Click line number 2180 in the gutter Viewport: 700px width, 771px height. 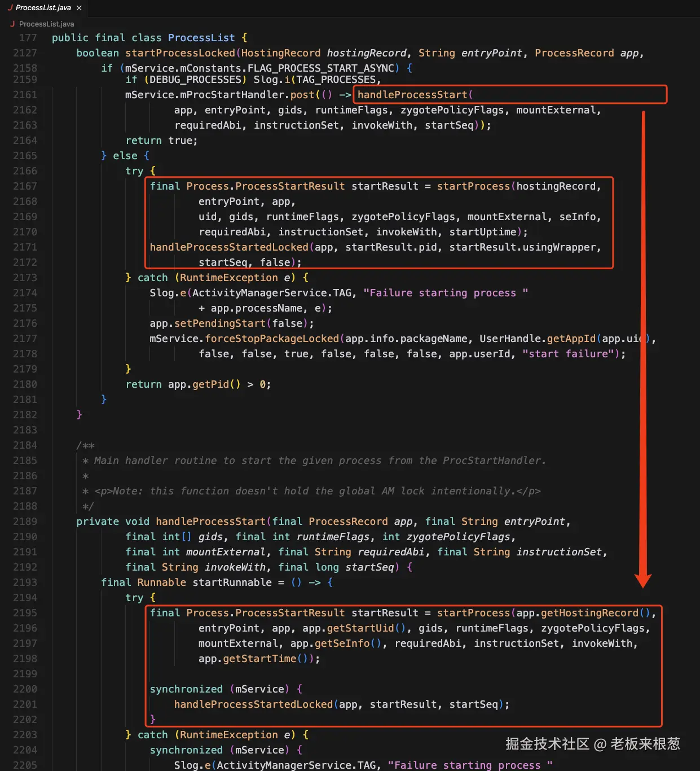25,384
